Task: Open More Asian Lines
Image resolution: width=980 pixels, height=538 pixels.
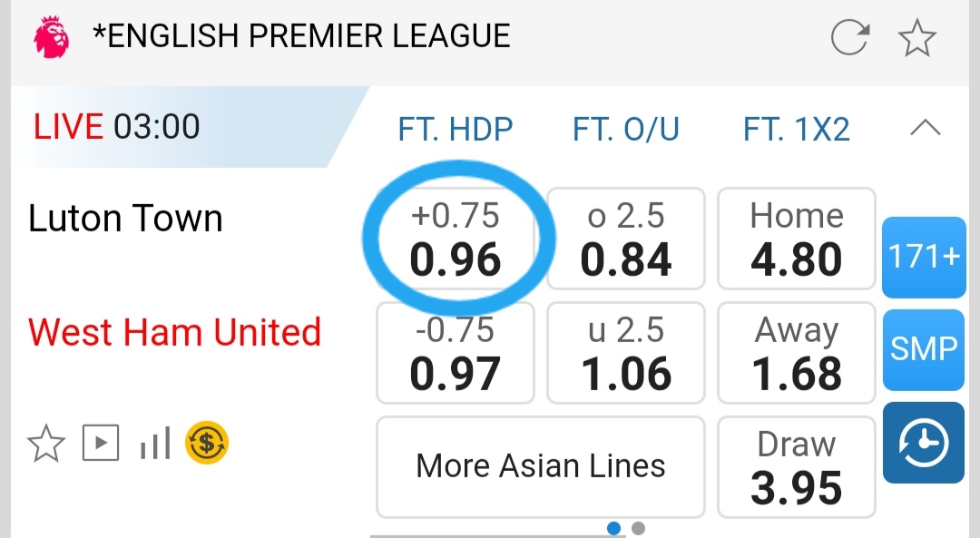Action: click(x=540, y=466)
